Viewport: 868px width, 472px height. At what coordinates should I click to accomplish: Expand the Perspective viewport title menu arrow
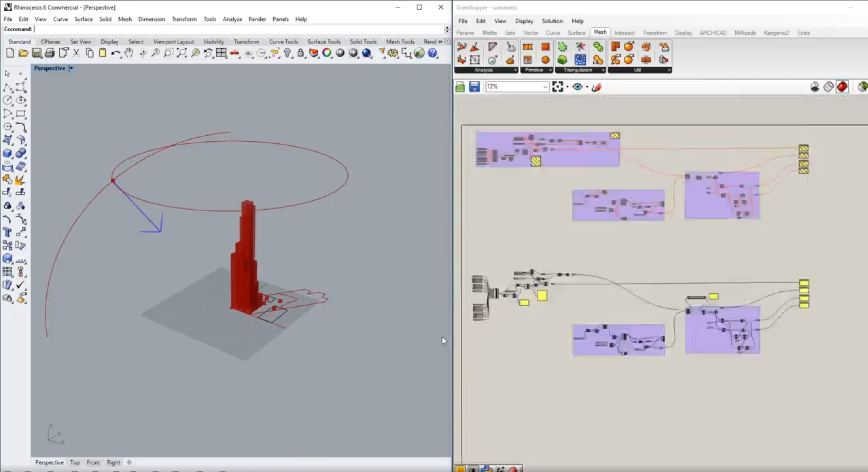click(x=71, y=68)
